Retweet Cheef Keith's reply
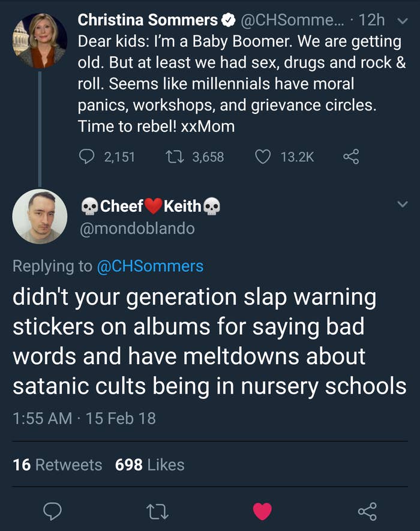 coord(157,511)
